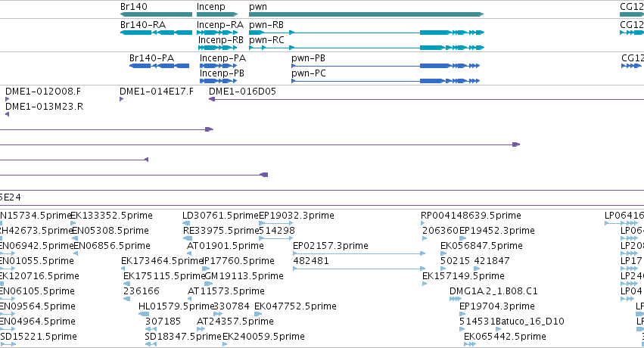Image resolution: width=644 pixels, height=348 pixels.
Task: Click the AT11573.5prime EST label
Action: point(226,292)
